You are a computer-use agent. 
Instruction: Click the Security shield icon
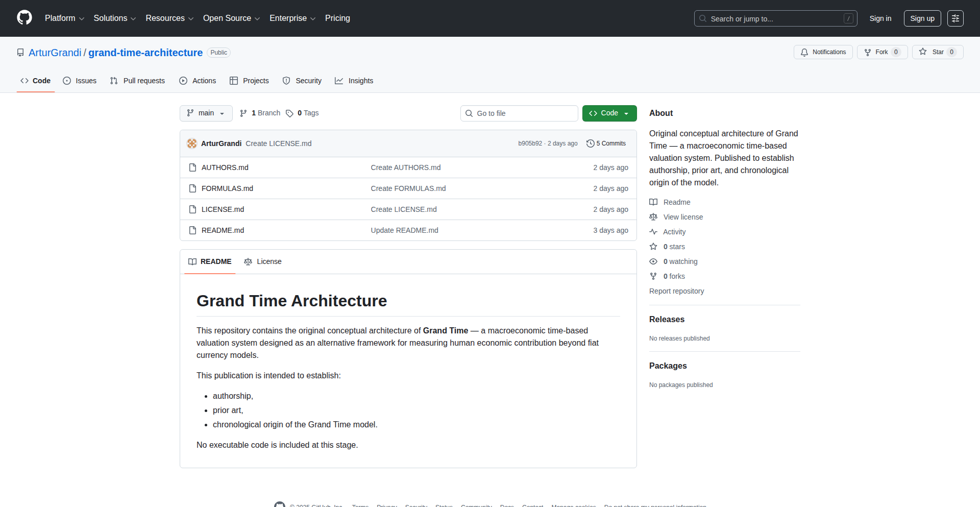pyautogui.click(x=286, y=81)
